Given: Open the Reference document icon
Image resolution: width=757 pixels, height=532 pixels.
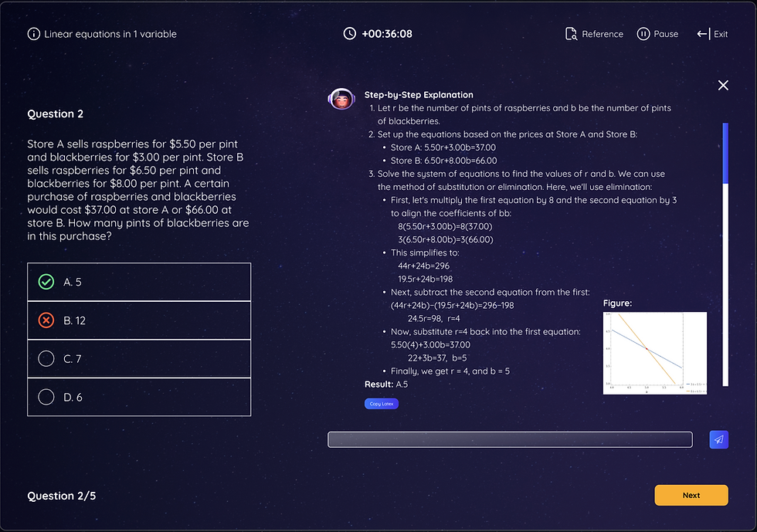Looking at the screenshot, I should pos(571,34).
